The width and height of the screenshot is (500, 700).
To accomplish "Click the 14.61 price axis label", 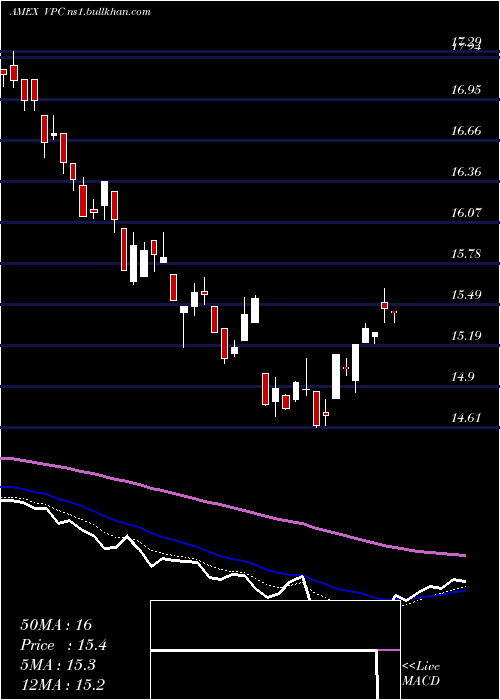I will (466, 418).
